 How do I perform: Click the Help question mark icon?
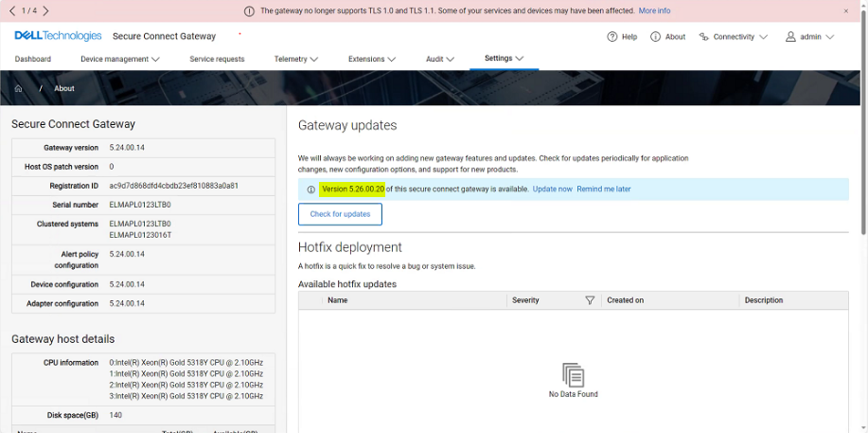611,37
